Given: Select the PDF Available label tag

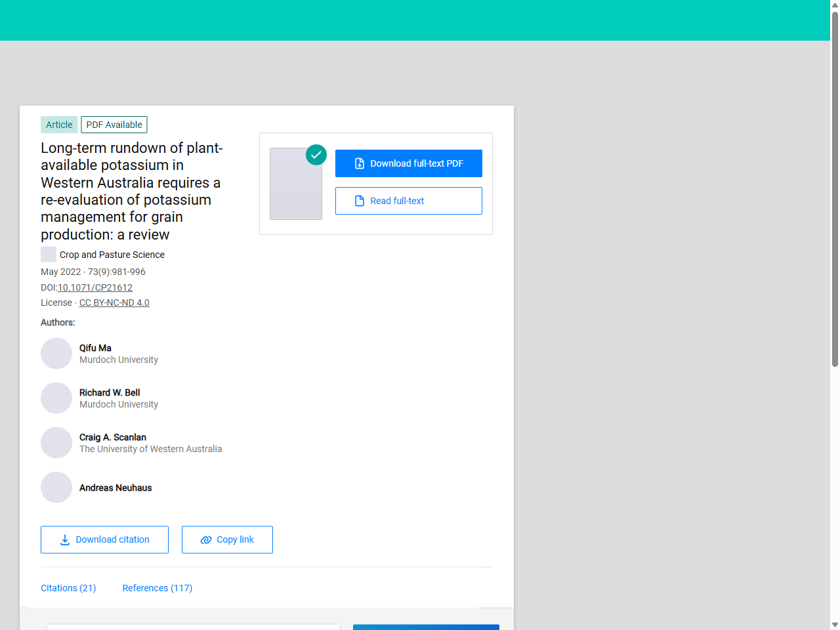Looking at the screenshot, I should (x=114, y=124).
